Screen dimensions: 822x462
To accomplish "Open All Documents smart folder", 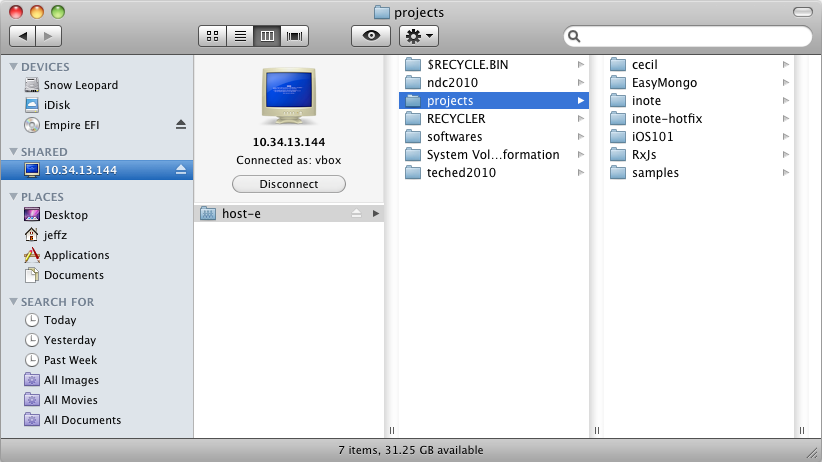I will [82, 420].
